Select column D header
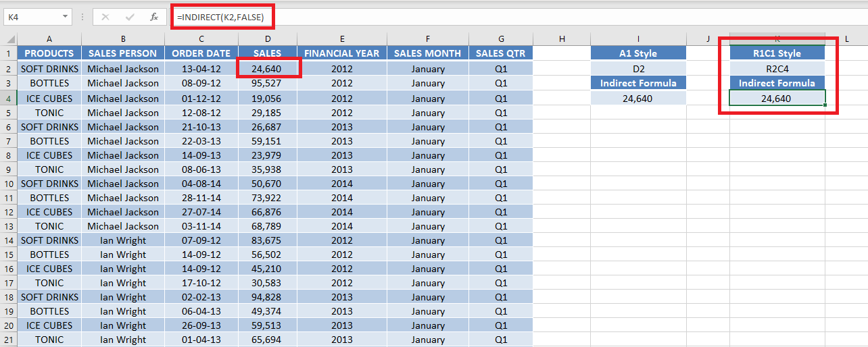This screenshot has width=868, height=347. coord(268,38)
